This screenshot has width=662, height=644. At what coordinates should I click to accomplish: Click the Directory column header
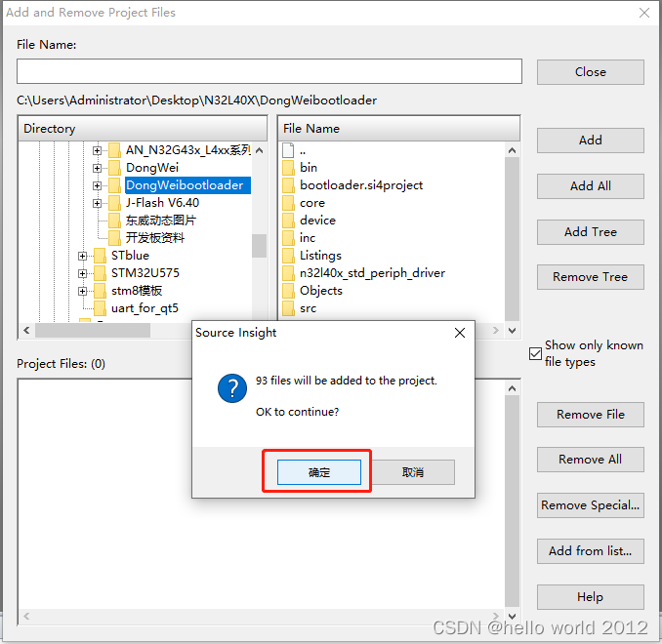143,128
